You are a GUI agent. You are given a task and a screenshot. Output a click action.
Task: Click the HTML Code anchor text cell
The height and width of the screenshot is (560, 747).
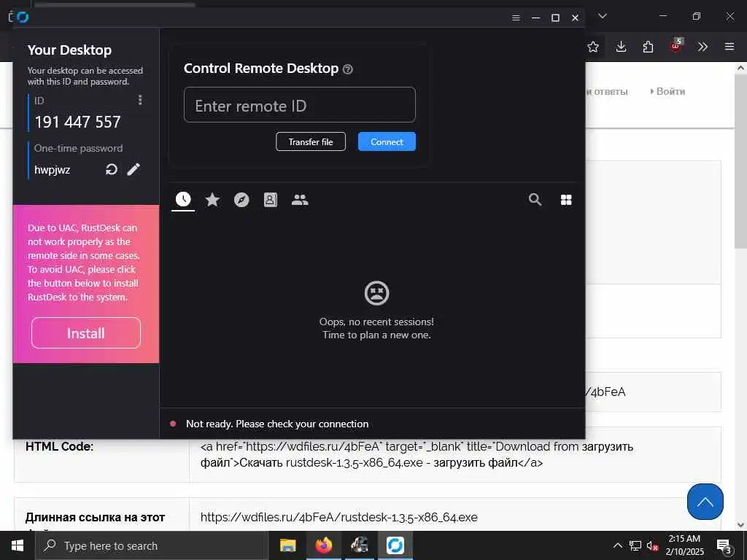[454, 454]
